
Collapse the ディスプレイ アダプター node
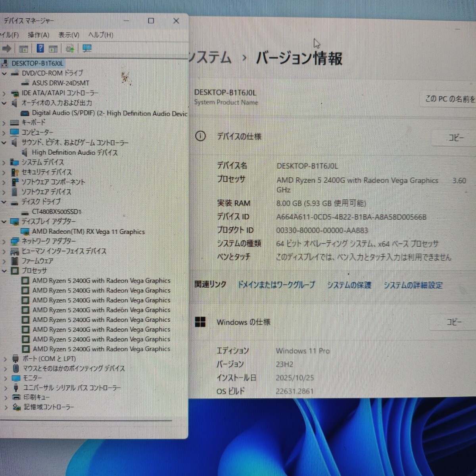4,221
